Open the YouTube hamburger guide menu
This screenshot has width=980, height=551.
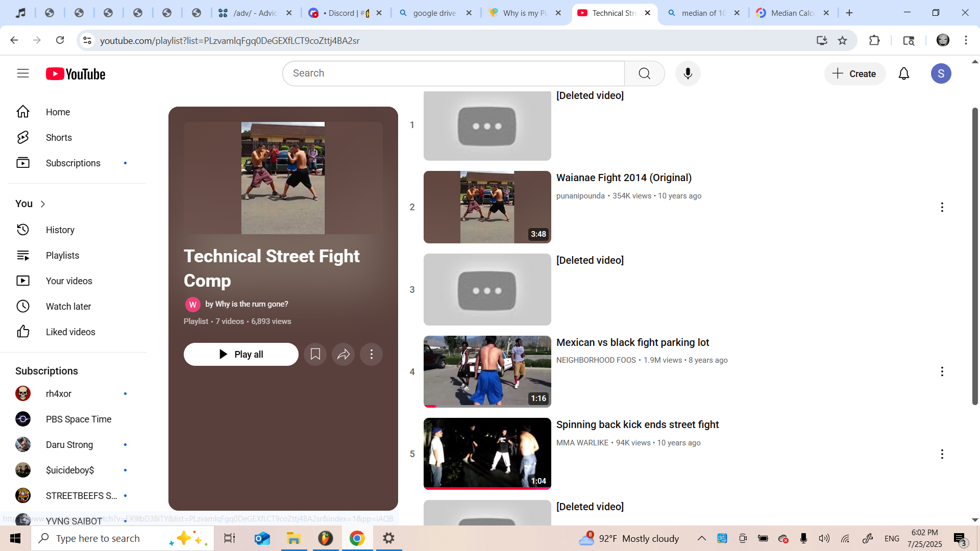coord(23,73)
